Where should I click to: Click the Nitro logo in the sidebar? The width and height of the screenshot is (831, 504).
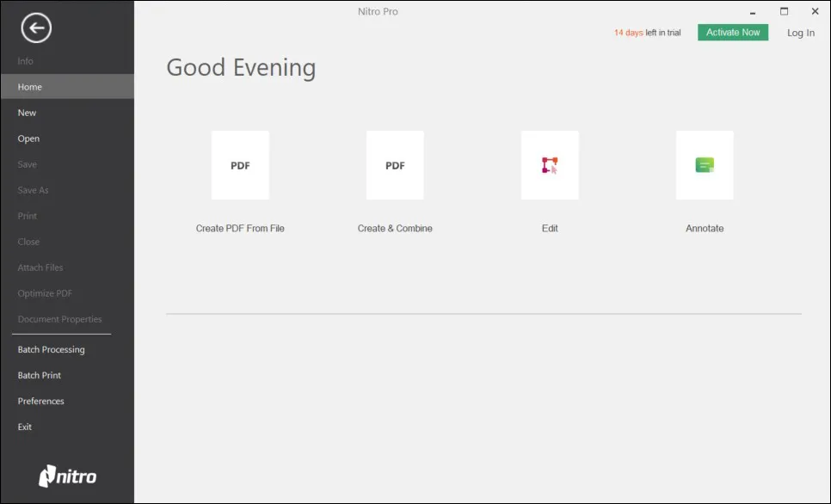[x=68, y=476]
